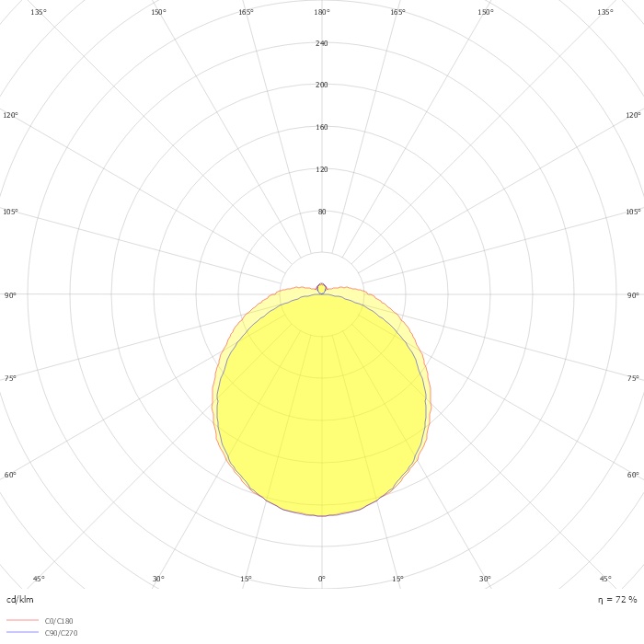Click the 120° label on the right edge
644x644 pixels.
[x=633, y=115]
